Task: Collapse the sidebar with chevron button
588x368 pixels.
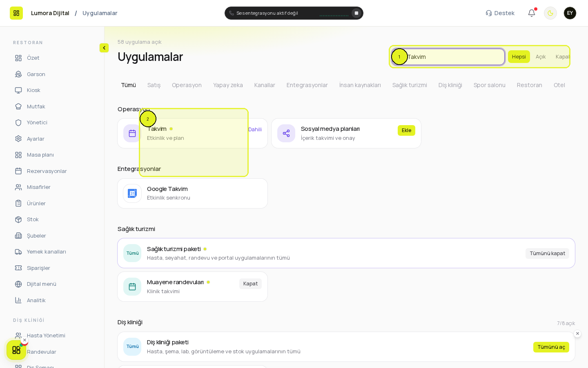Action: [104, 48]
